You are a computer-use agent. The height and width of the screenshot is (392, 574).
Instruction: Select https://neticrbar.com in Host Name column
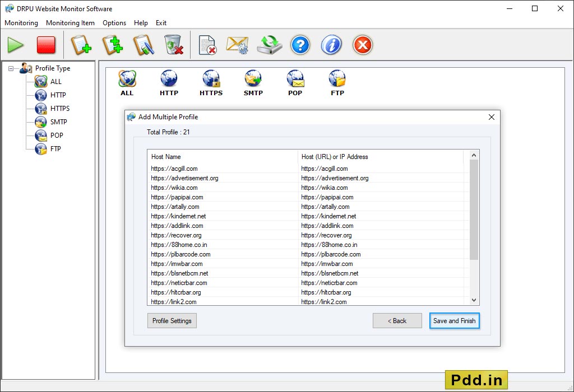(x=179, y=283)
